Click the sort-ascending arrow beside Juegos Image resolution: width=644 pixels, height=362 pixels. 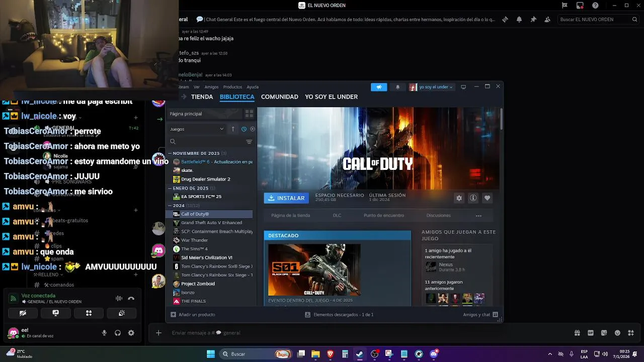[233, 129]
